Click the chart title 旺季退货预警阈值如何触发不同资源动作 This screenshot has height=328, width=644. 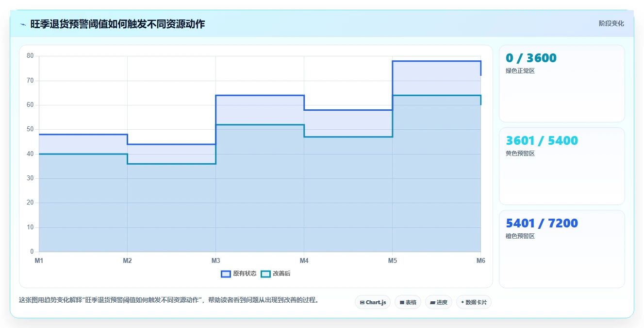pyautogui.click(x=117, y=24)
